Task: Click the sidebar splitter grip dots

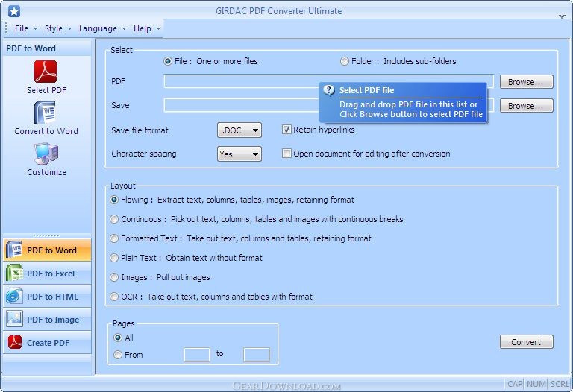Action: [x=46, y=235]
